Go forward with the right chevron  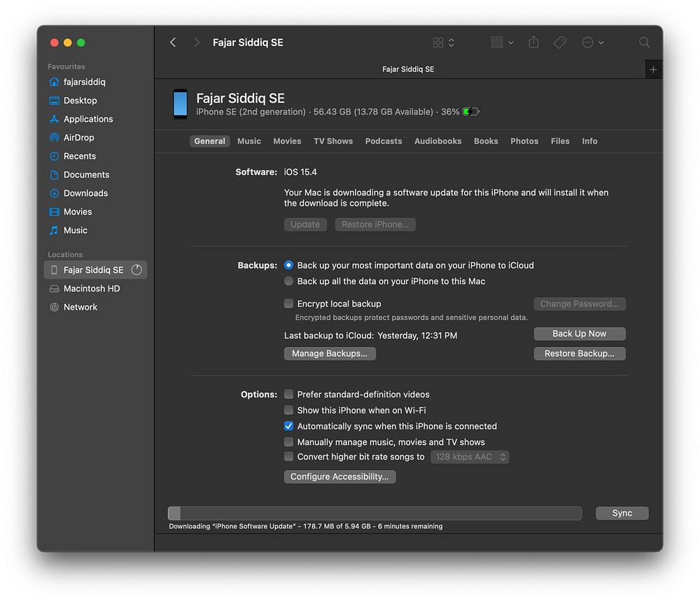(x=196, y=43)
